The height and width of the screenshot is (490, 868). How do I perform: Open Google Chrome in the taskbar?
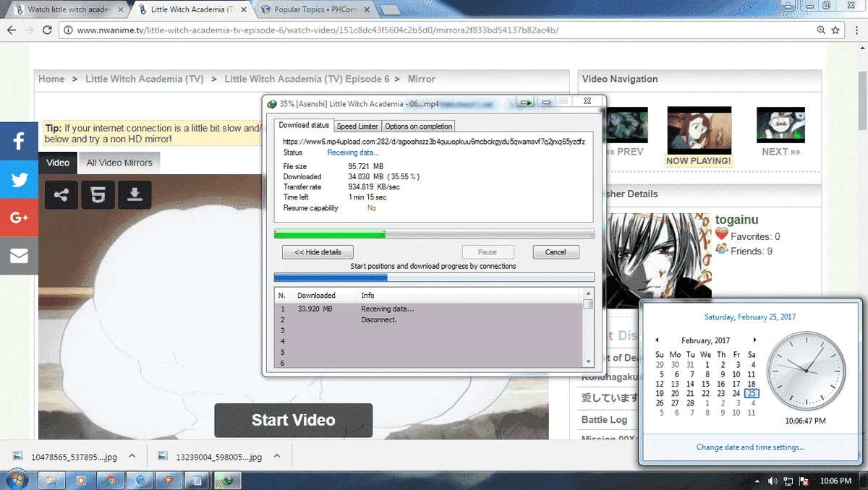pyautogui.click(x=110, y=480)
